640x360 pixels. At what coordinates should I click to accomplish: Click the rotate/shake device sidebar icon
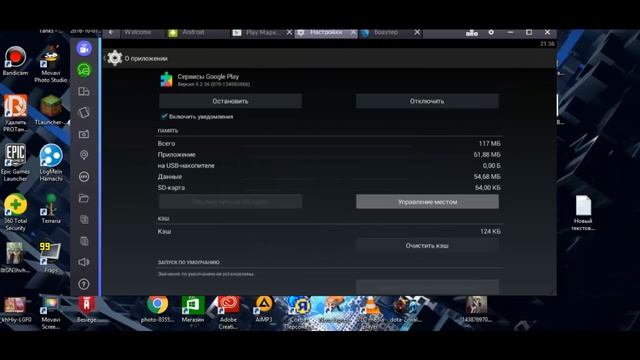(x=84, y=113)
